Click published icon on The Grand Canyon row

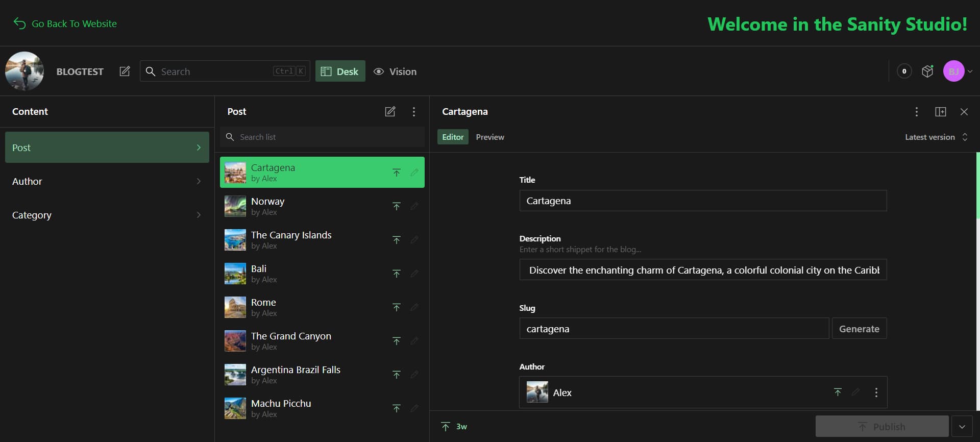pyautogui.click(x=397, y=341)
